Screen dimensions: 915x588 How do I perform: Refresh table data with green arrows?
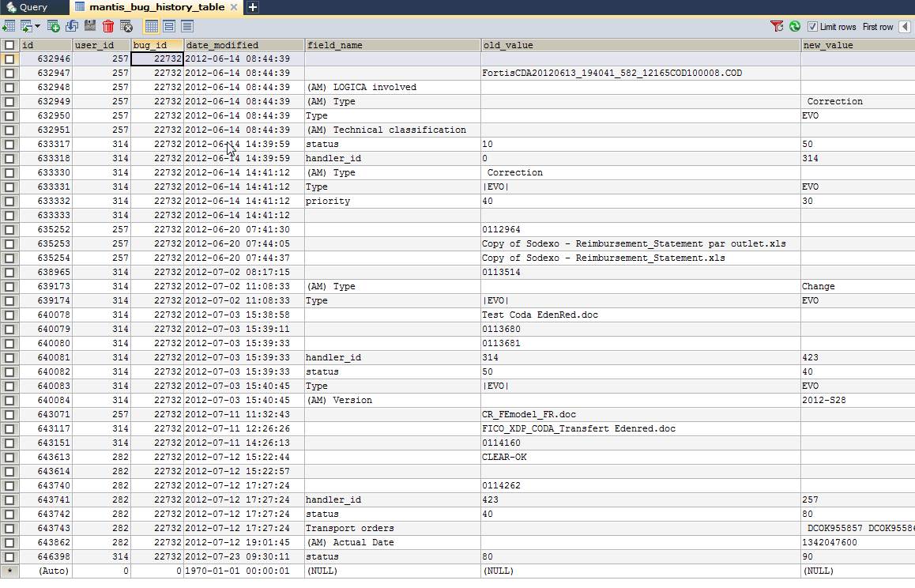[794, 26]
